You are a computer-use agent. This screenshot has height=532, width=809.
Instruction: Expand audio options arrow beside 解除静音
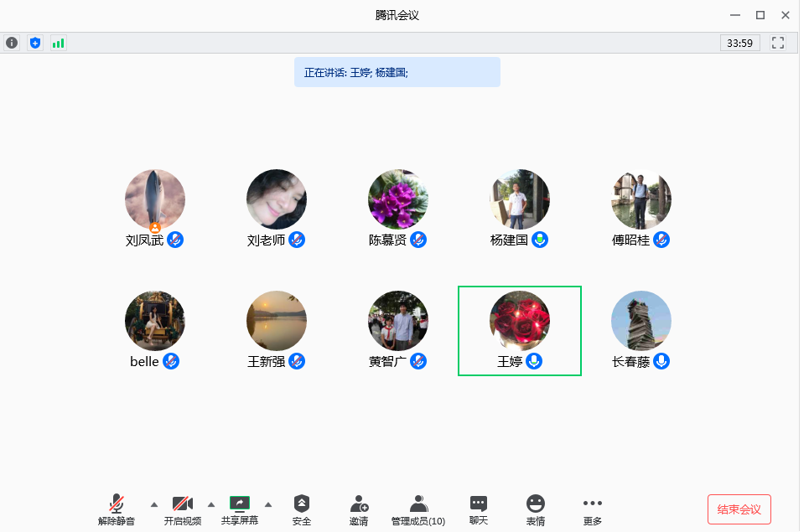[x=153, y=505]
